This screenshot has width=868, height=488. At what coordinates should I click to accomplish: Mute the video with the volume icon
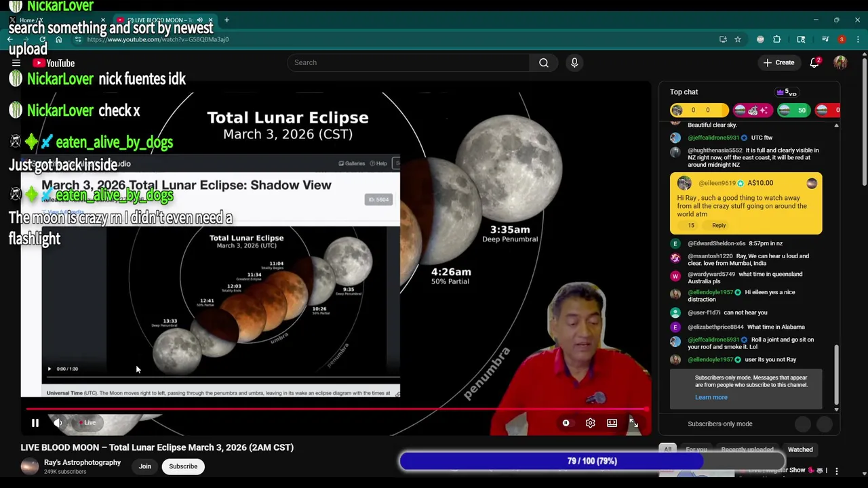pos(58,423)
